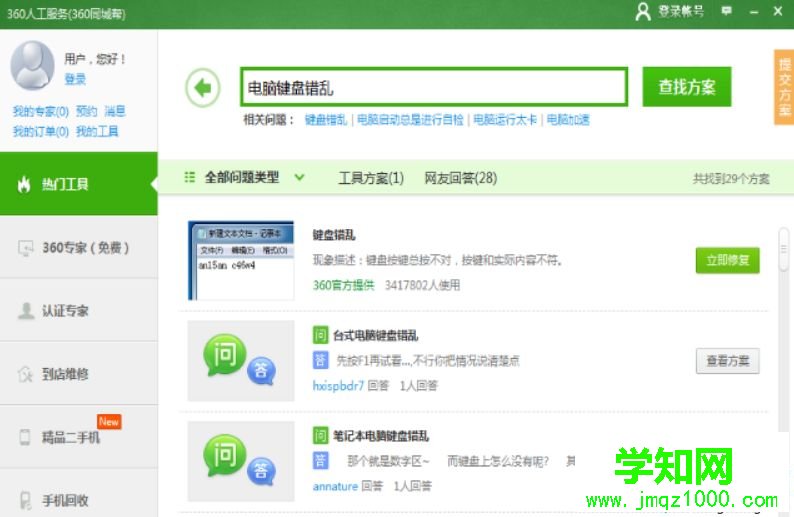Expand the 全部问题类型 dropdown arrow
This screenshot has height=517, width=794.
pyautogui.click(x=299, y=177)
